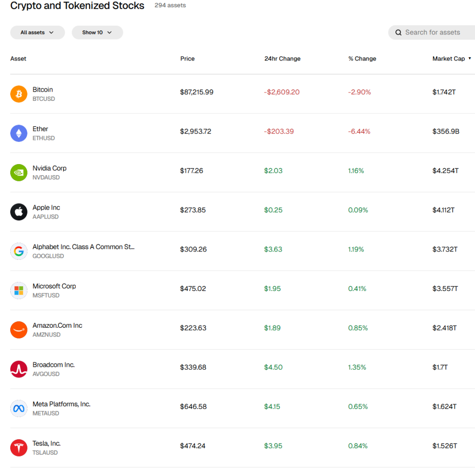Open the Tesla, Inc. asset link

pyautogui.click(x=47, y=443)
